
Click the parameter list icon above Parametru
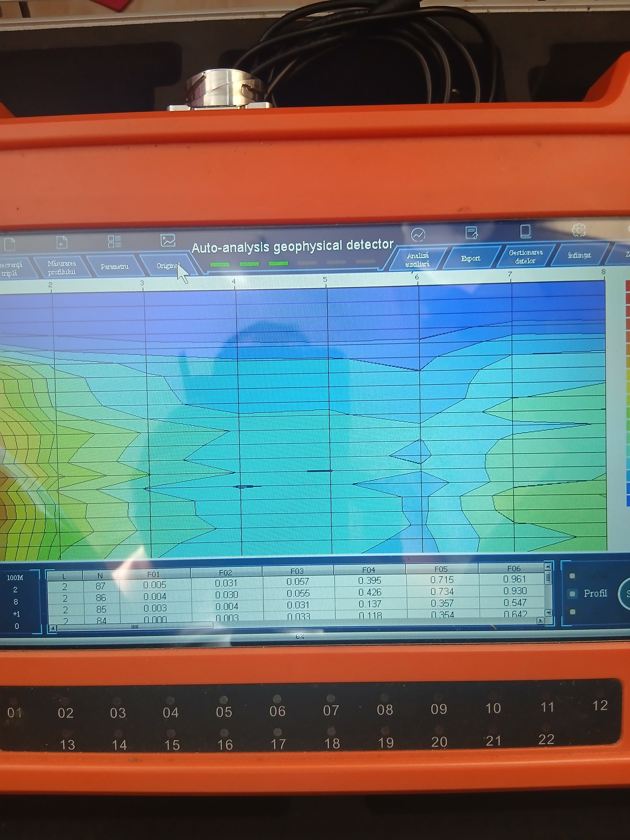point(114,242)
